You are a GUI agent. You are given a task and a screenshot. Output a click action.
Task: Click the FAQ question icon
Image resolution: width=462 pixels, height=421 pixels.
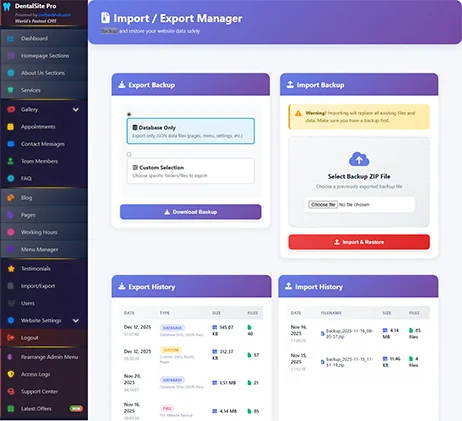pos(11,178)
